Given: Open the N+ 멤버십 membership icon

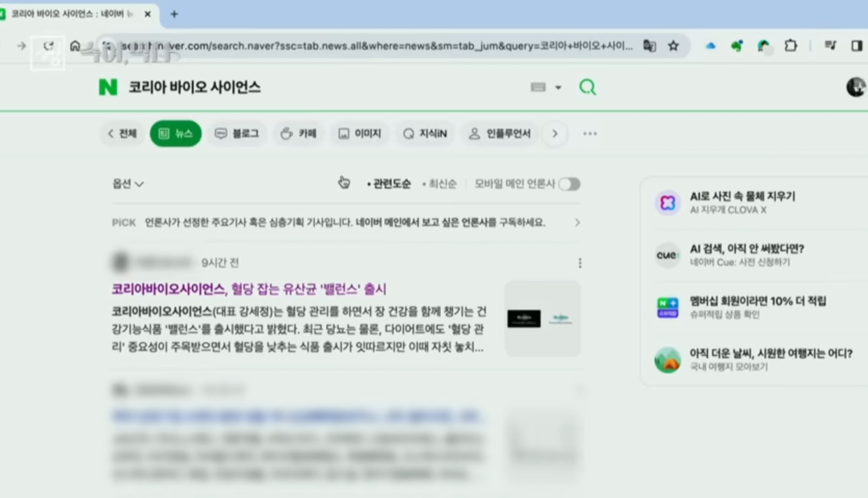Looking at the screenshot, I should pos(667,308).
